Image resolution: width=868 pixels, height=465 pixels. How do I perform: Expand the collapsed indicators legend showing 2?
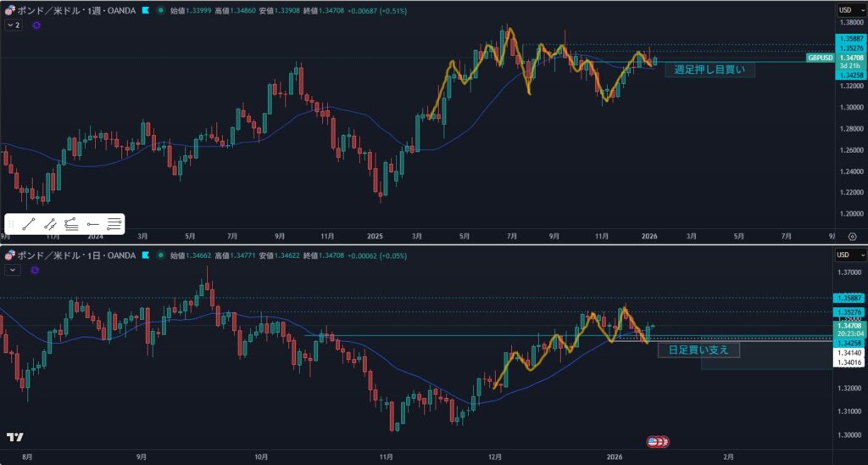click(13, 25)
